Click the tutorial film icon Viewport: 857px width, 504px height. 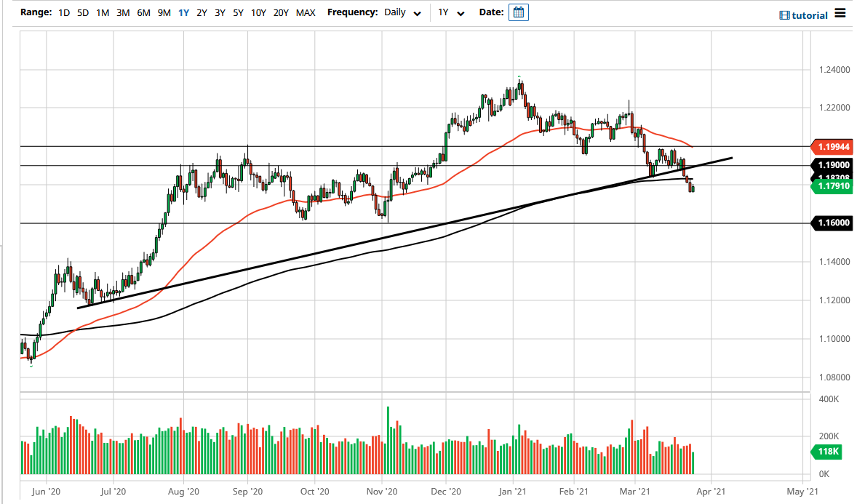tap(784, 15)
